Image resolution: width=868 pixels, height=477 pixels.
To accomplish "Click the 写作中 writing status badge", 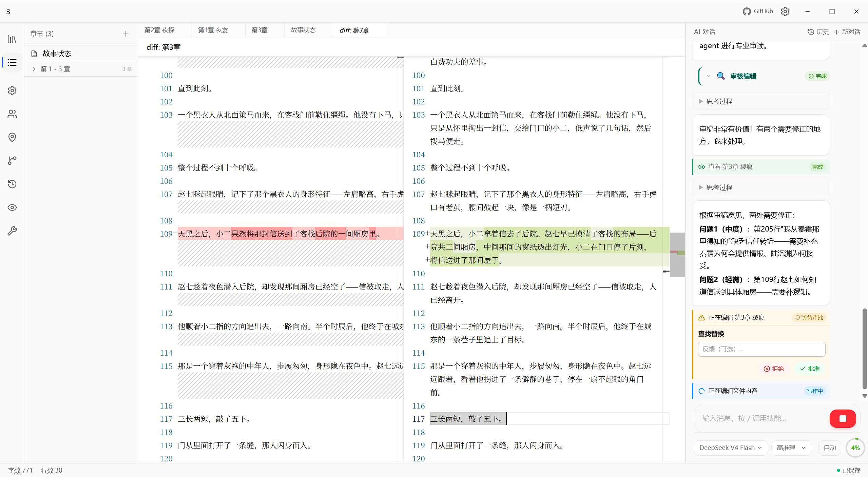I will tap(815, 391).
